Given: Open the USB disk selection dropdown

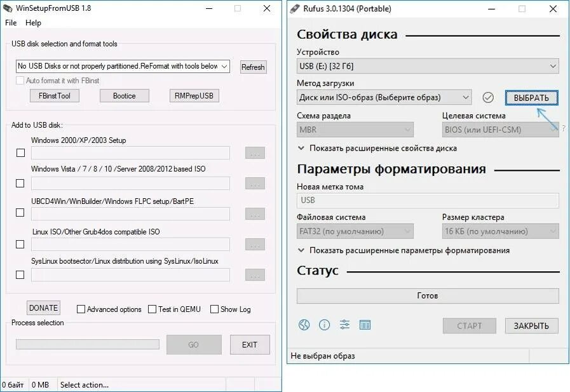Looking at the screenshot, I should [123, 66].
